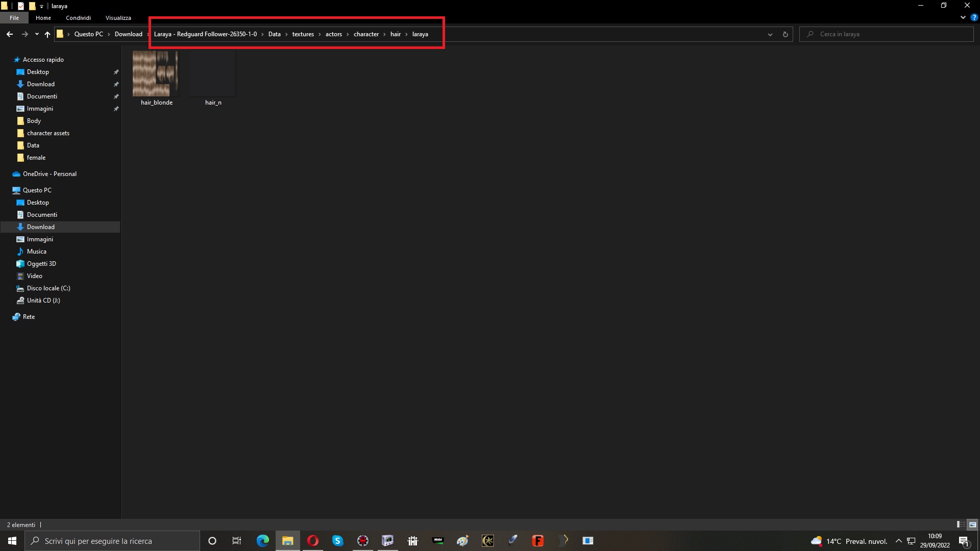Open the Visualizza ribbon tab
Viewport: 980px width, 551px height.
coord(118,17)
